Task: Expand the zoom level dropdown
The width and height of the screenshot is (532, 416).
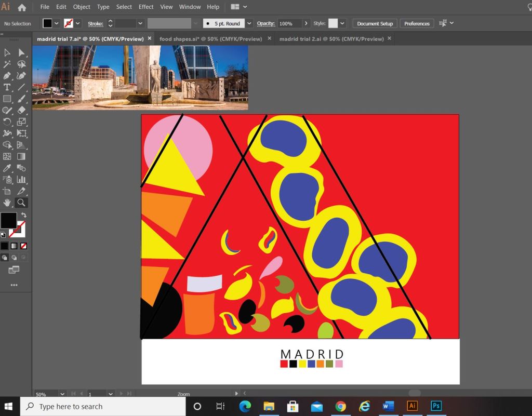Action: point(62,394)
